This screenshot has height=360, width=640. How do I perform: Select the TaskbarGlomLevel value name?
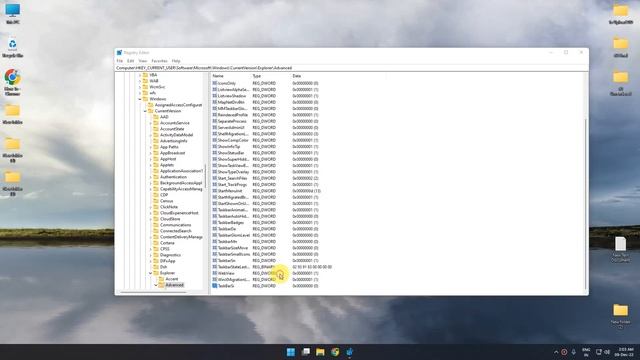[x=233, y=235]
